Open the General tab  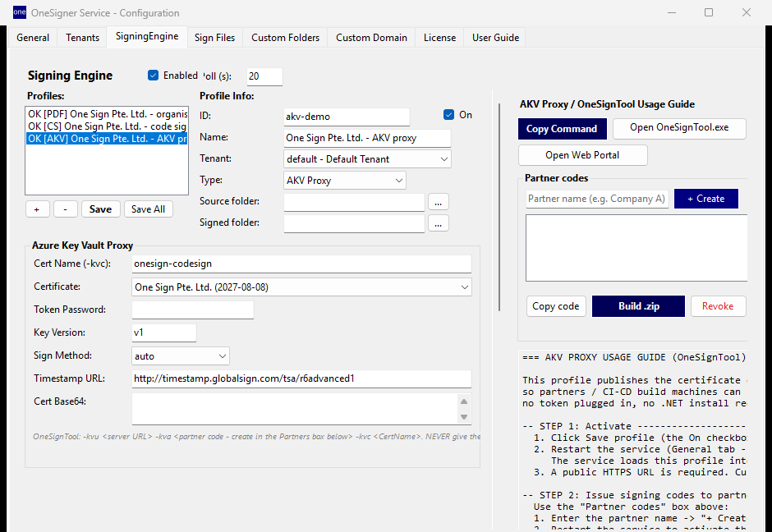[33, 38]
